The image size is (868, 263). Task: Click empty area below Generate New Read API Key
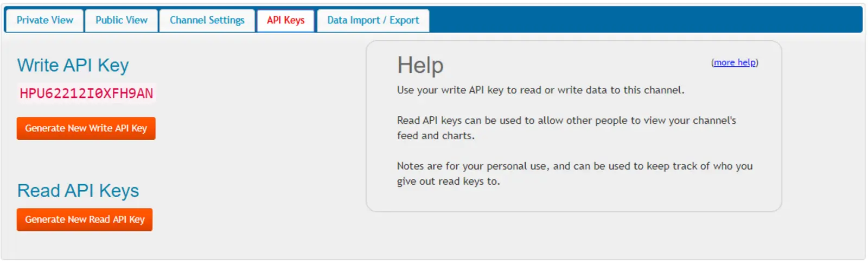(x=85, y=246)
